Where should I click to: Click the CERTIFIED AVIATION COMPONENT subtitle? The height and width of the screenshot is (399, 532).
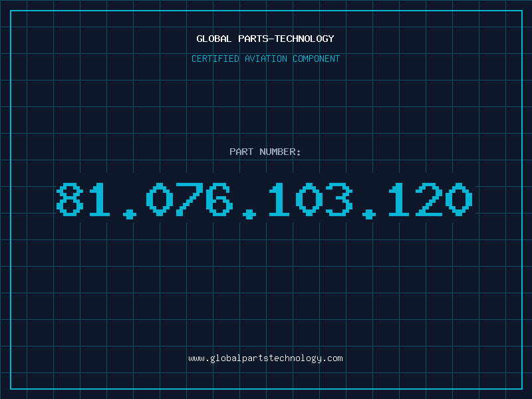[265, 59]
